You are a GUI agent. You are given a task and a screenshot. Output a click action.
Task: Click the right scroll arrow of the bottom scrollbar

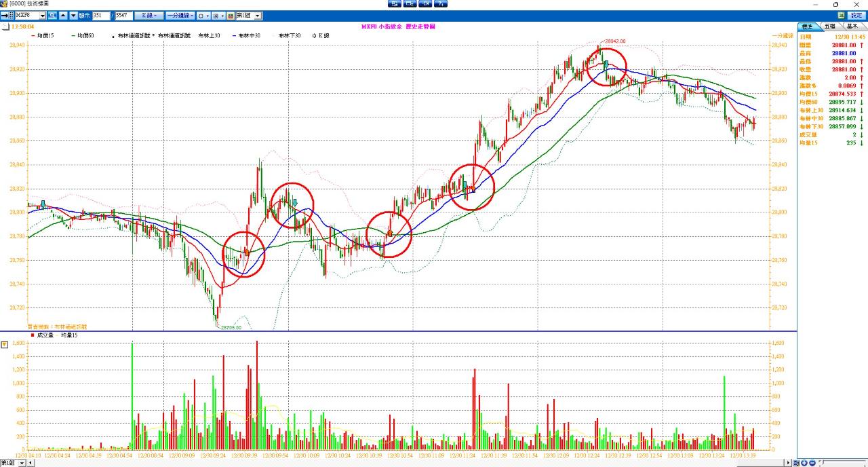tap(788, 463)
